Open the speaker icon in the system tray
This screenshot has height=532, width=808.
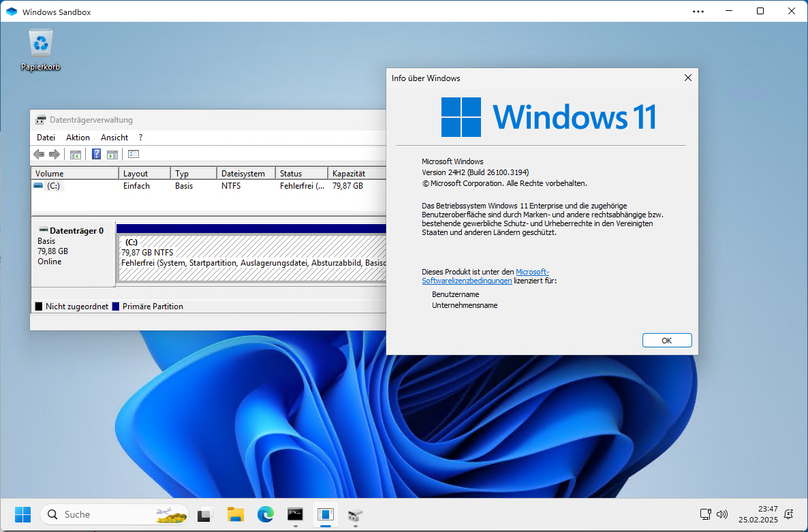coord(721,514)
